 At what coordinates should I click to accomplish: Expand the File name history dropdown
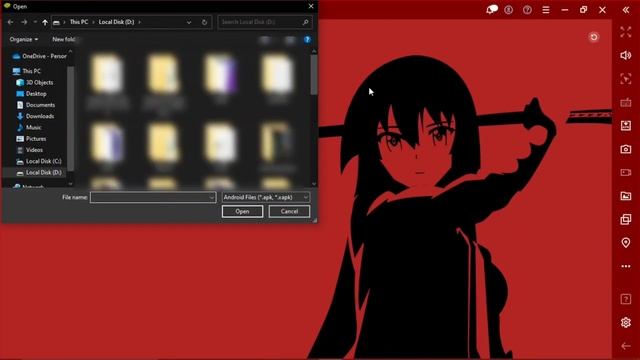coord(211,198)
